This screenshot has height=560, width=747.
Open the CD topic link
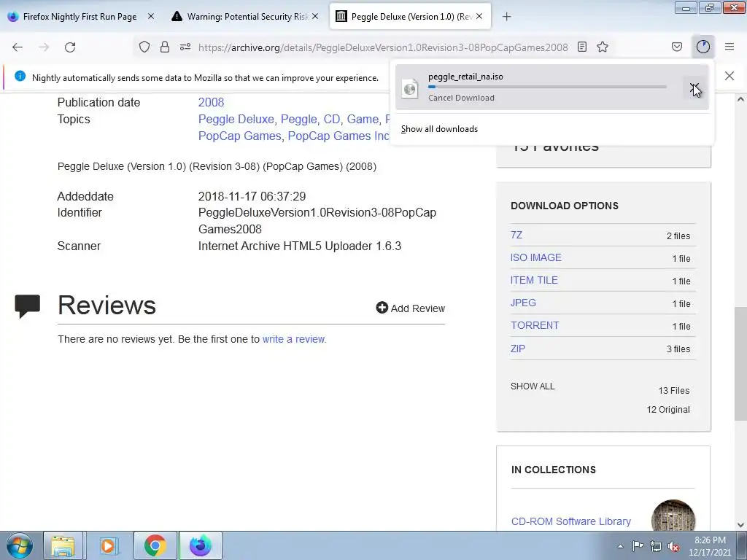332,119
